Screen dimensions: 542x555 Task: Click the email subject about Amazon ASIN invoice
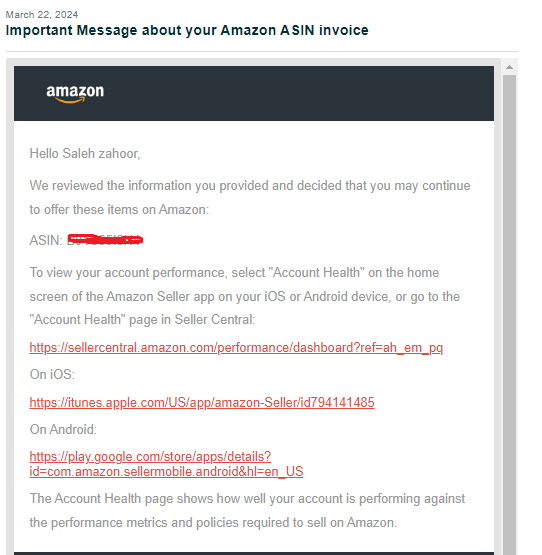tap(187, 30)
